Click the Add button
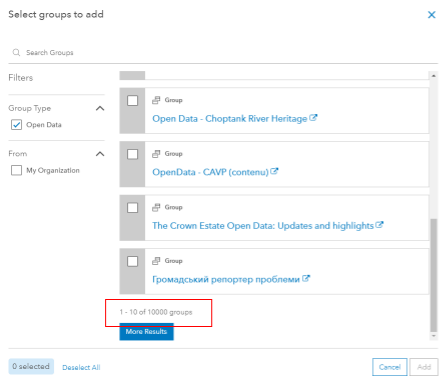The width and height of the screenshot is (443, 382). [x=424, y=367]
